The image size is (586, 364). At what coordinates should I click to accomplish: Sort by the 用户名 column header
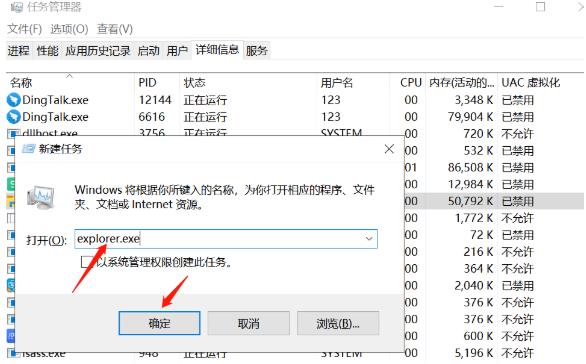click(353, 82)
